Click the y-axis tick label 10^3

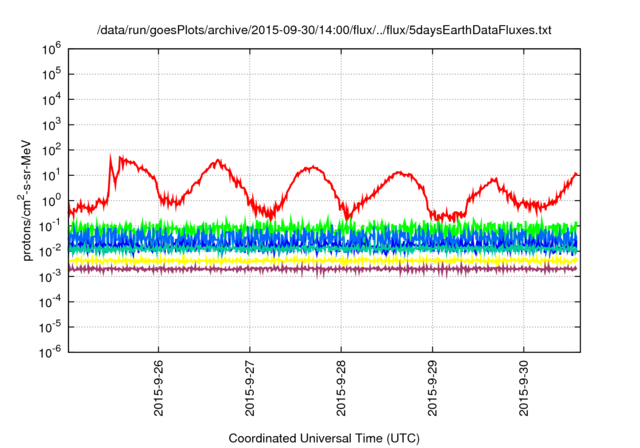[x=51, y=126]
